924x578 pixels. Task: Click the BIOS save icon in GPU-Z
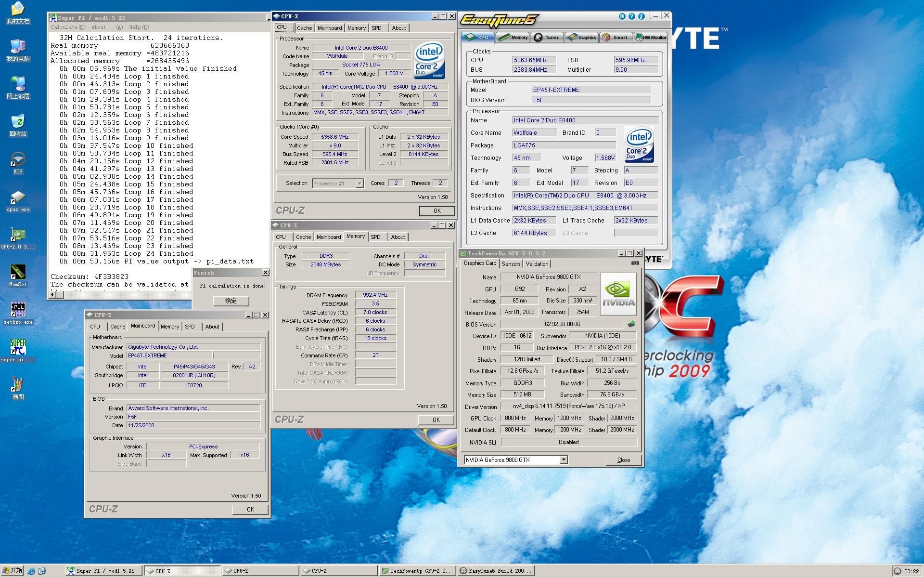tap(631, 324)
